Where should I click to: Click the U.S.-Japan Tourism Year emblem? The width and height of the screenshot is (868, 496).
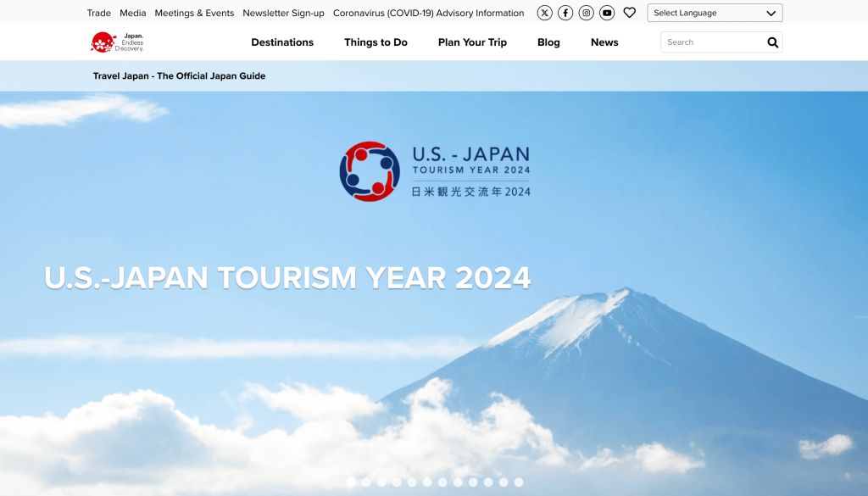click(369, 171)
